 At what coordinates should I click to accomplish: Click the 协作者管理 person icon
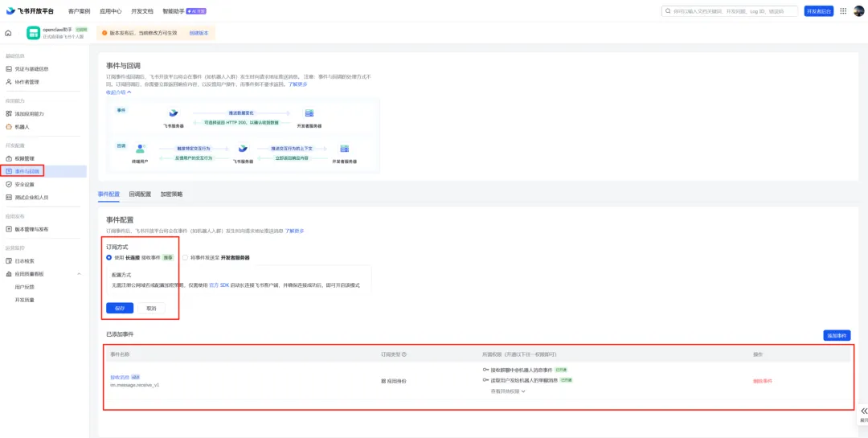[x=9, y=82]
